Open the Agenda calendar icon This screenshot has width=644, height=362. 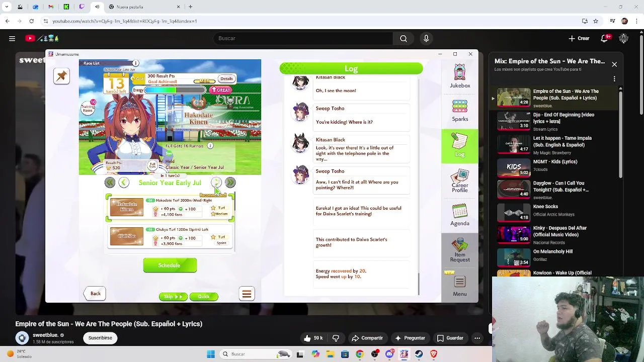[x=460, y=215]
